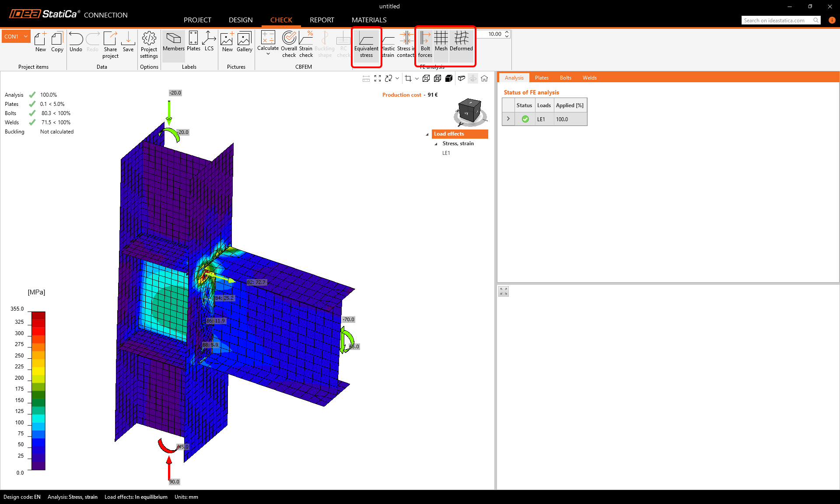Display the Mesh view
The width and height of the screenshot is (840, 504).
441,44
